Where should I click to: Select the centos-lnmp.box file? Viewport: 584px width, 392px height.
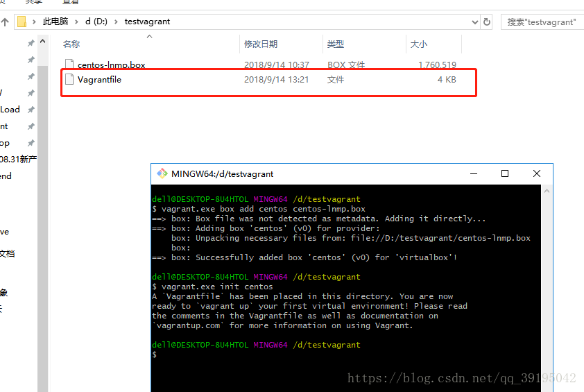[112, 65]
